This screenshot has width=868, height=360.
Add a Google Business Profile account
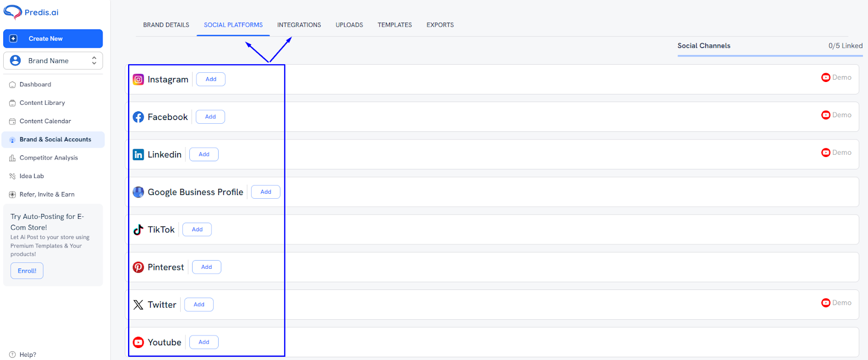coord(266,192)
